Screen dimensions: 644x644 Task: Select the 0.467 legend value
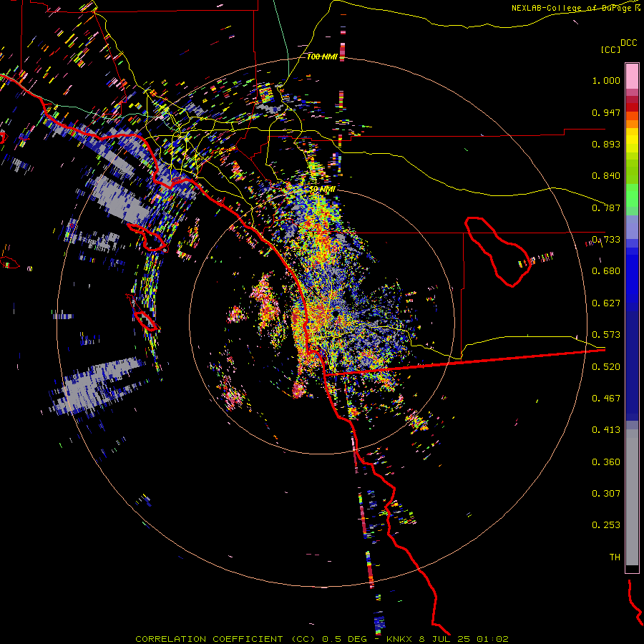pos(606,399)
